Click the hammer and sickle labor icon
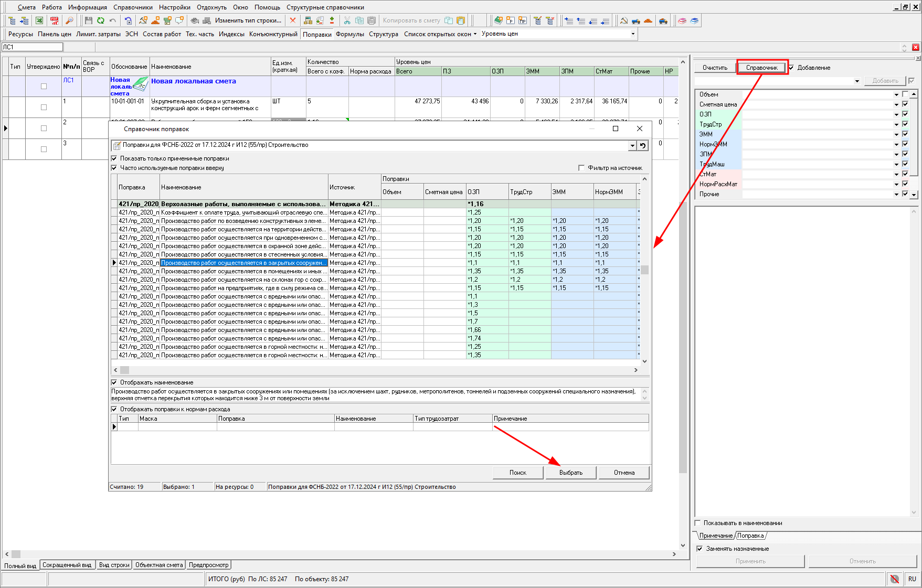922x588 pixels. coord(624,20)
